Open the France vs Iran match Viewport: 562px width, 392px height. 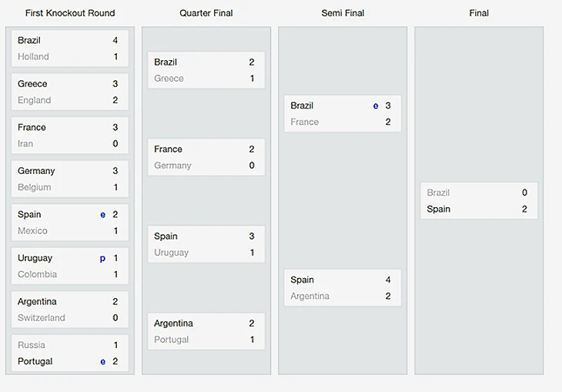69,136
